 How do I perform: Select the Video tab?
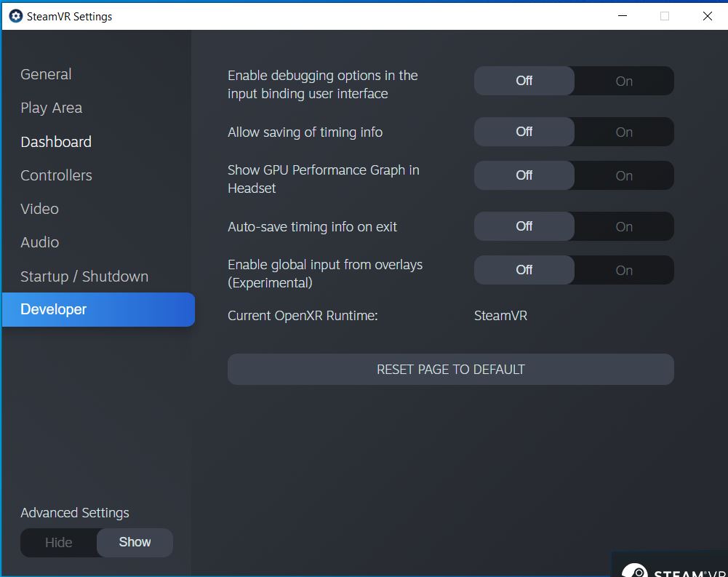tap(39, 209)
